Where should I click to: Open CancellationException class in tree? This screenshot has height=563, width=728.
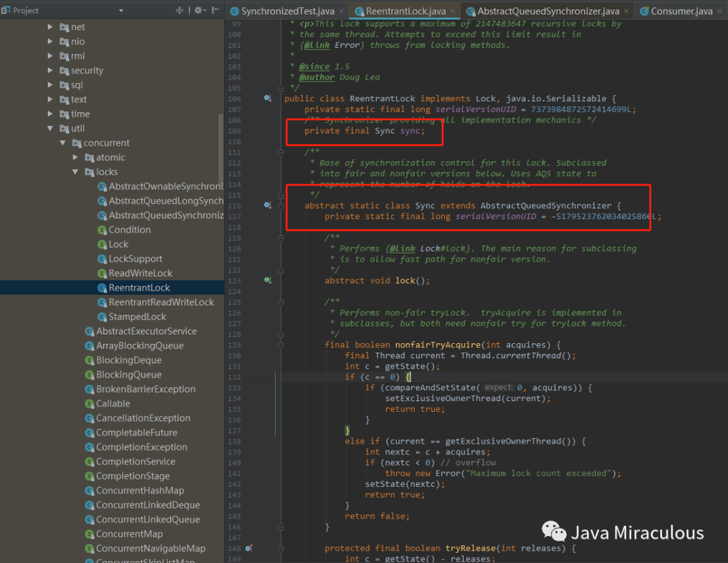(x=138, y=417)
